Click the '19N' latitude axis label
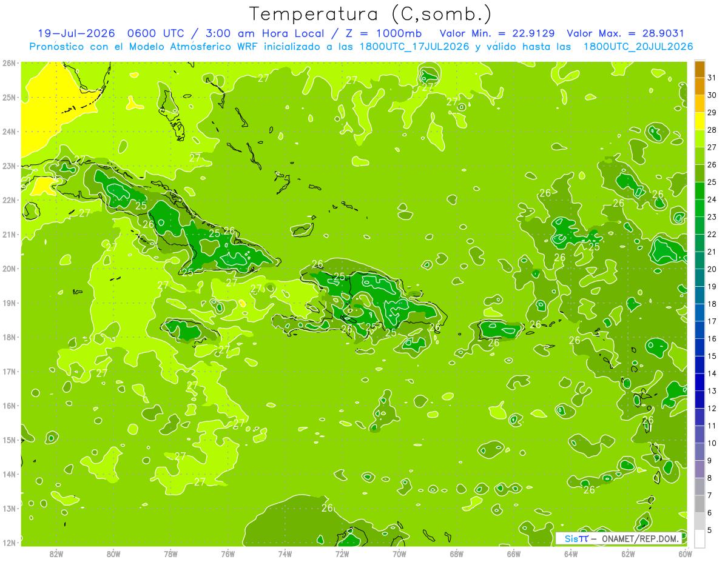 tap(9, 303)
